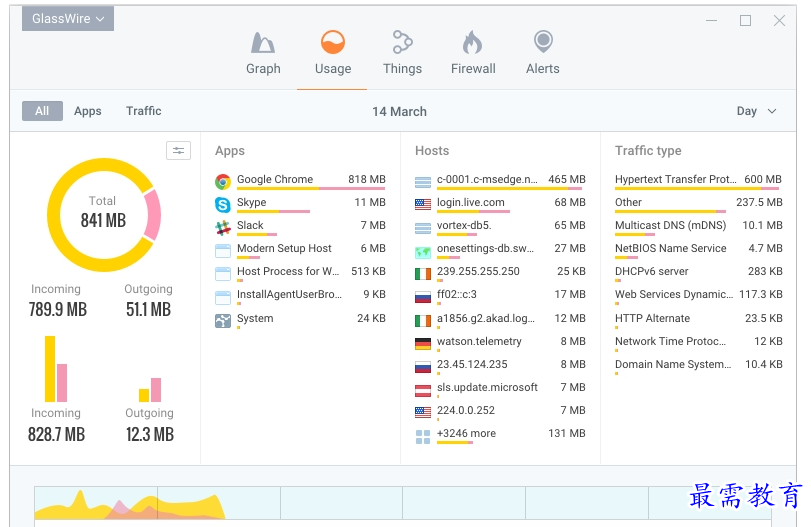Viewport: 811px width, 527px height.
Task: Click the login.live.com US flag icon
Action: (x=423, y=205)
